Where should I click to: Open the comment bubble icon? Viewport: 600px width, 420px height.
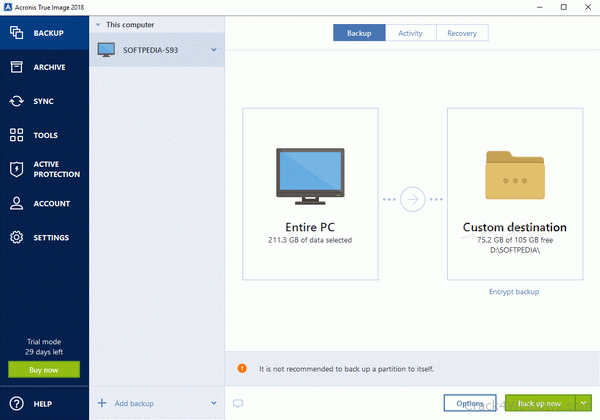point(238,403)
